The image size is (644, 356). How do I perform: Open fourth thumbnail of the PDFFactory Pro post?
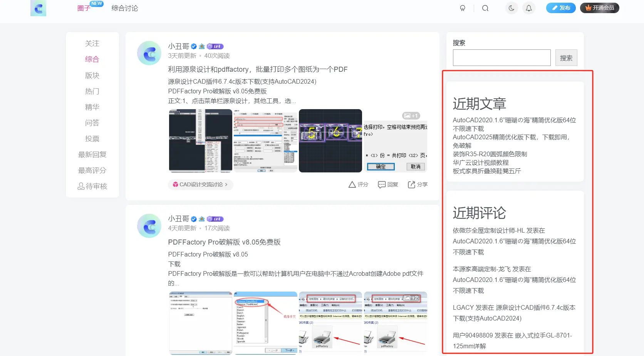coord(395,323)
